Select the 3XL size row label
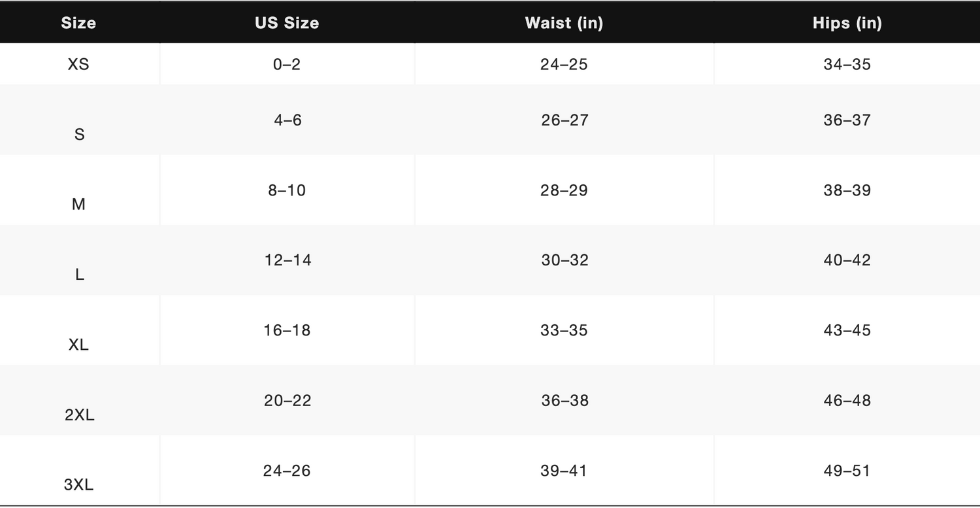Viewport: 980px width, 508px height. (x=78, y=484)
